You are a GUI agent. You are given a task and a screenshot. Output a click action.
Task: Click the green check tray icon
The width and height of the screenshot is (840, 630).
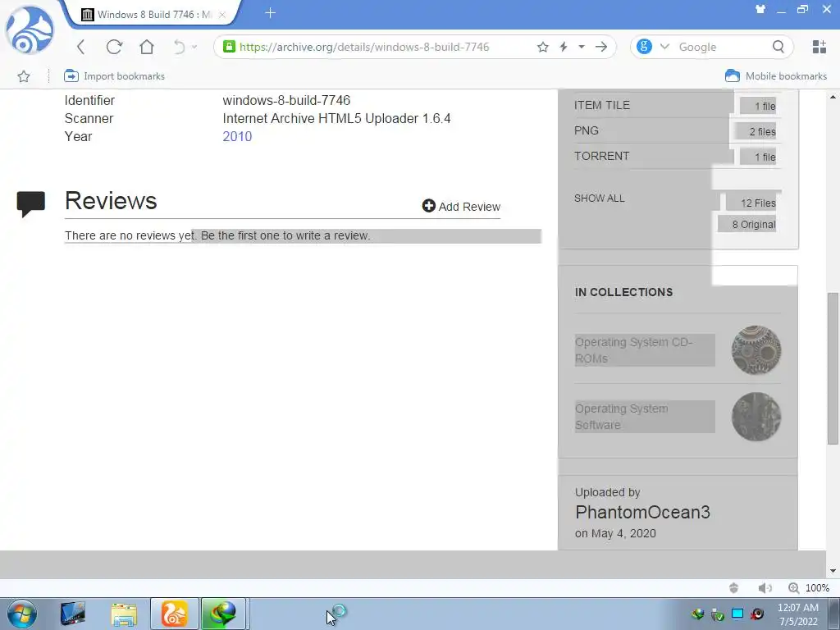pos(718,614)
